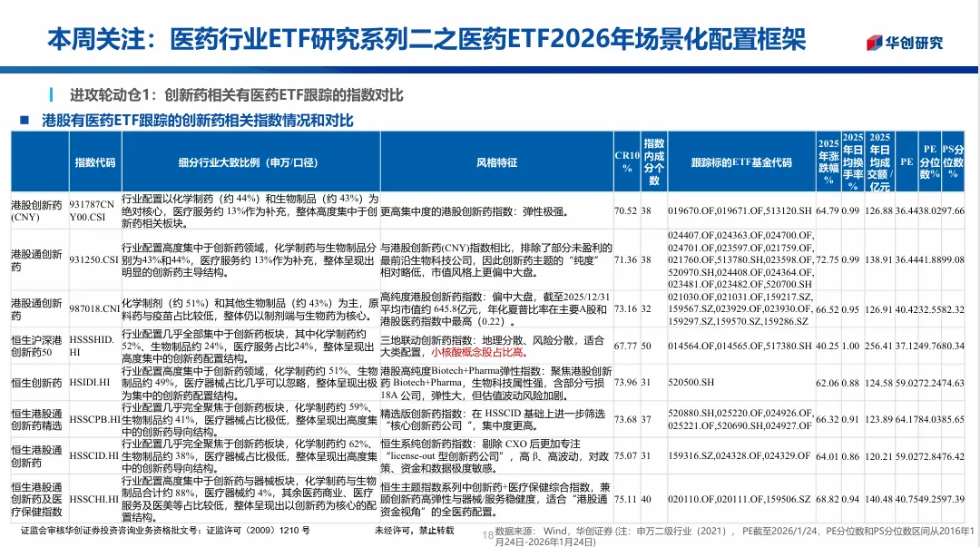
Task: Click the 2025年日均换手率% column header
Action: click(852, 161)
